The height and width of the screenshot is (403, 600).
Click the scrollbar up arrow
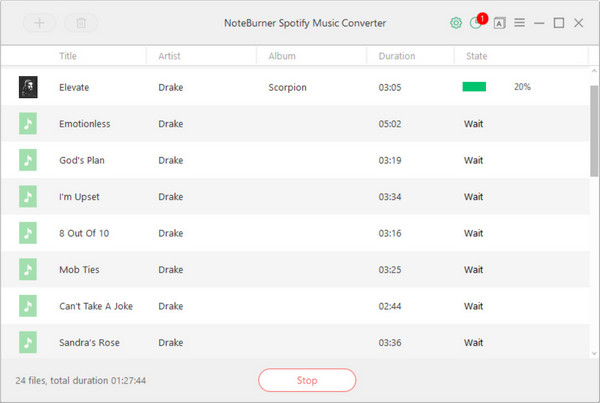(x=594, y=71)
